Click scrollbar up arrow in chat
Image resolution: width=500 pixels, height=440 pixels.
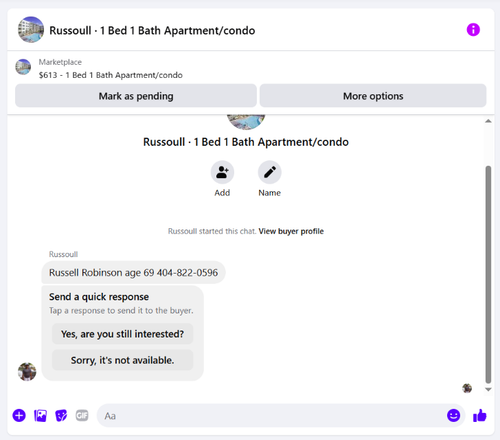click(488, 121)
